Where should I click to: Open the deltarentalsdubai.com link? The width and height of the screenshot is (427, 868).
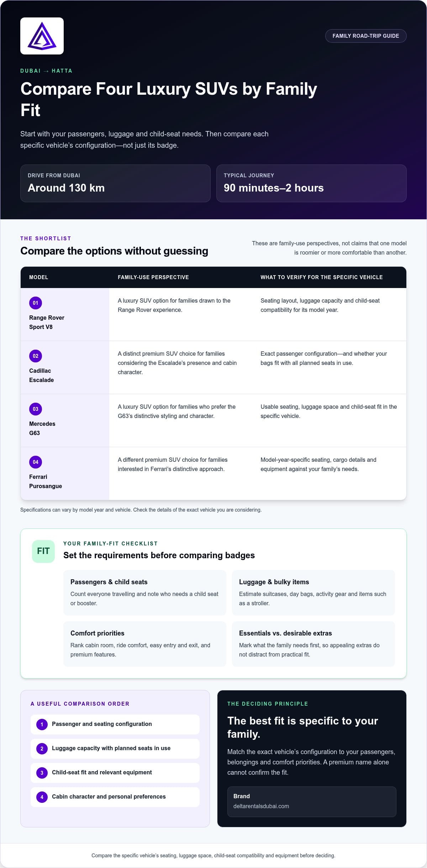pyautogui.click(x=261, y=806)
